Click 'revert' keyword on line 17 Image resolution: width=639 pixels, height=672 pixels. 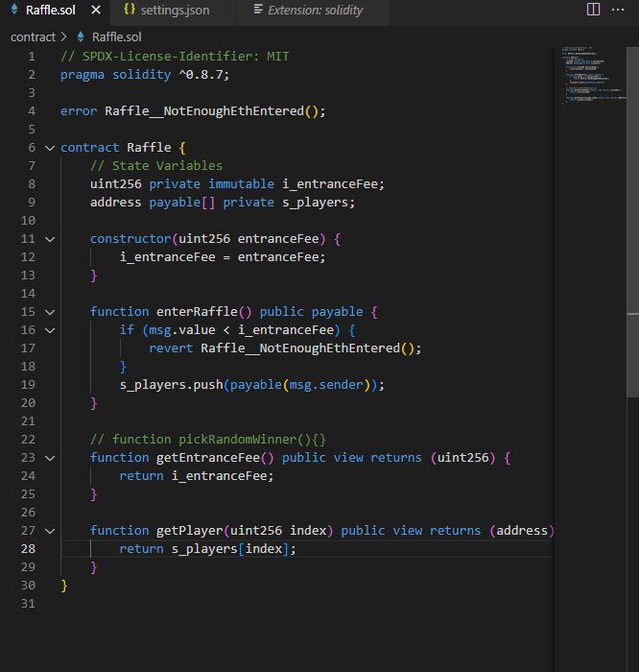[171, 348]
